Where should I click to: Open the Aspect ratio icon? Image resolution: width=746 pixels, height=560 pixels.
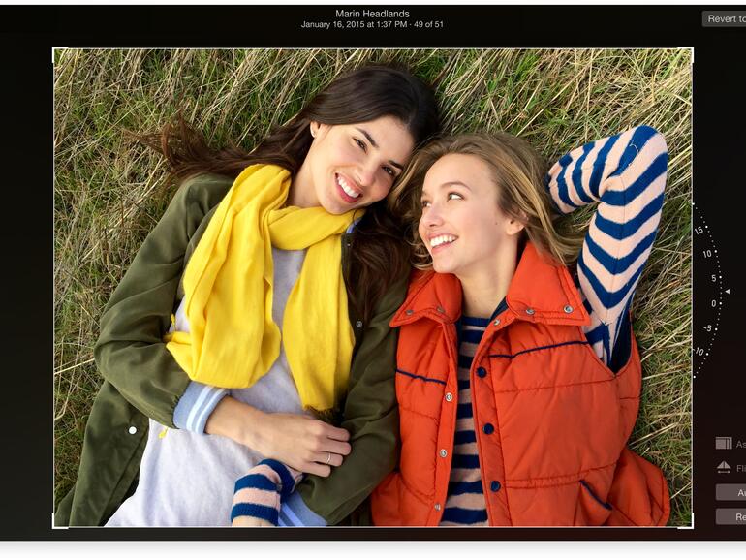(724, 444)
